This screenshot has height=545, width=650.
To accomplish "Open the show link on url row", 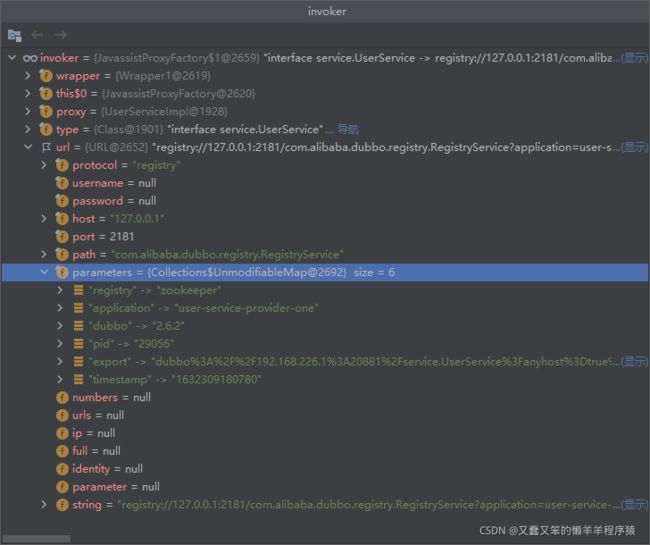I will 635,147.
